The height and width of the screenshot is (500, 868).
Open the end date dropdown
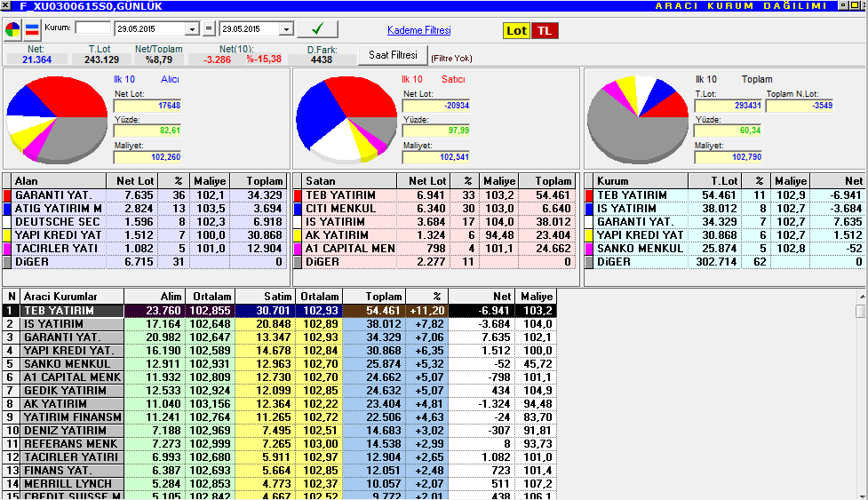coord(286,28)
